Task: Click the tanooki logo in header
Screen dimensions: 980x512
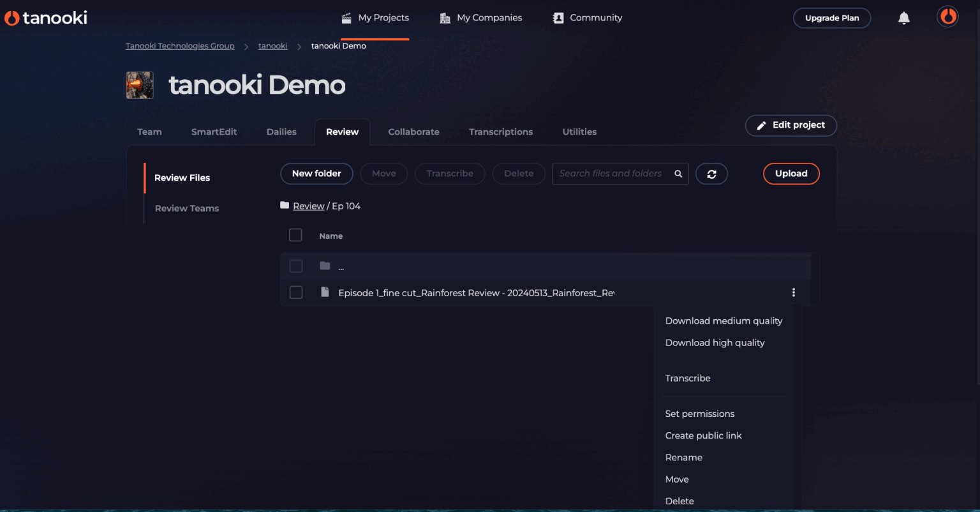Action: tap(46, 18)
